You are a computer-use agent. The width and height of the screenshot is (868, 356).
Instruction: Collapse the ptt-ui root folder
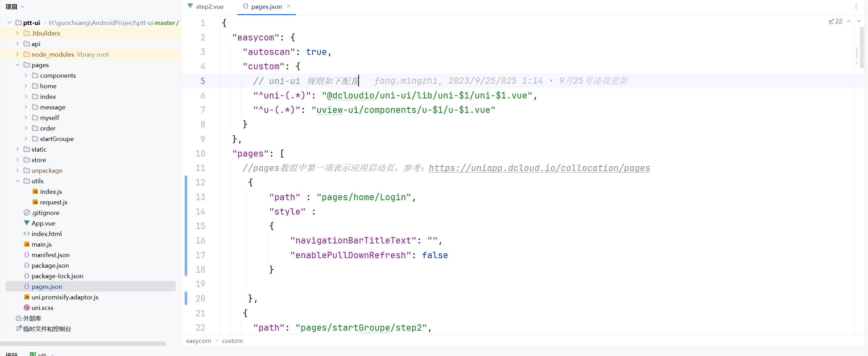[9, 23]
